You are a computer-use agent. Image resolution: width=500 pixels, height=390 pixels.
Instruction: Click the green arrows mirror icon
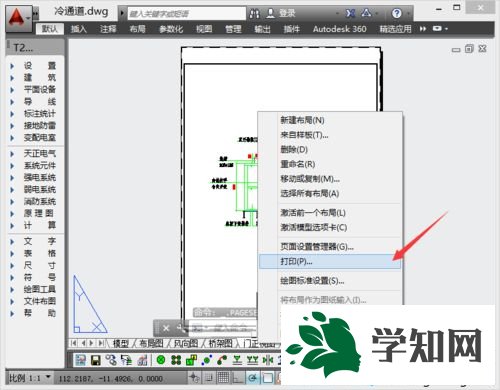pyautogui.click(x=268, y=360)
